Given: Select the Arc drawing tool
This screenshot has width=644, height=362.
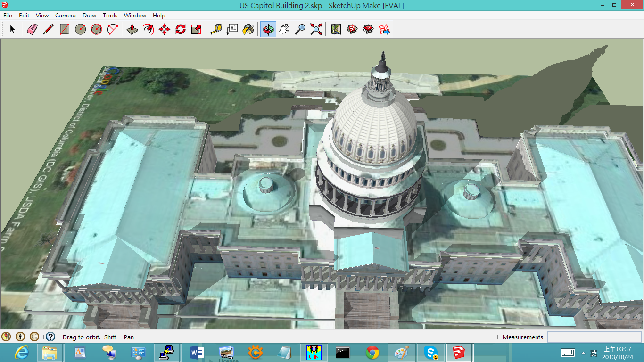Looking at the screenshot, I should (x=113, y=29).
